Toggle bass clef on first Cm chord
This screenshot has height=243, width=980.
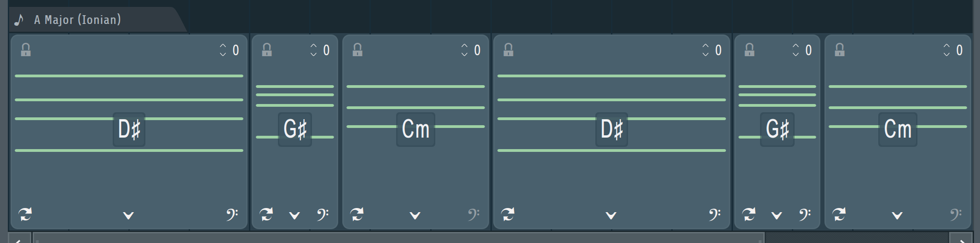point(473,214)
